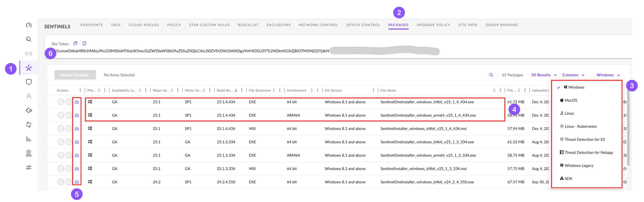Select the Packages tab
Image resolution: width=644 pixels, height=202 pixels.
[x=398, y=25]
